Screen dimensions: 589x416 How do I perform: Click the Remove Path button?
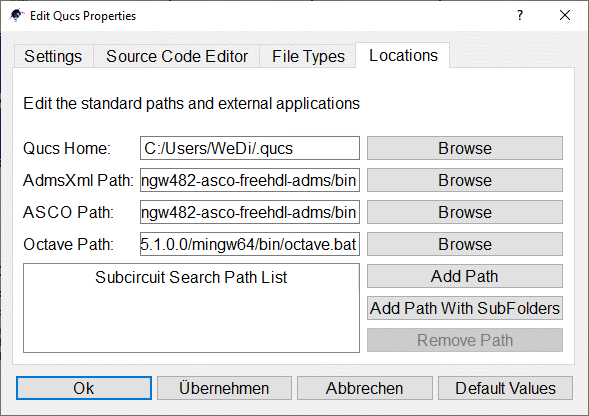coord(465,340)
